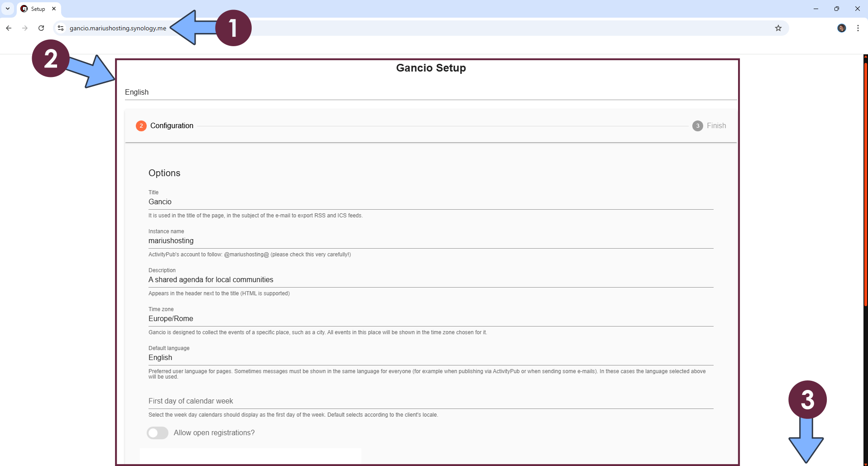Image resolution: width=868 pixels, height=466 pixels.
Task: Click the ActivityPub account helper text
Action: pyautogui.click(x=249, y=255)
